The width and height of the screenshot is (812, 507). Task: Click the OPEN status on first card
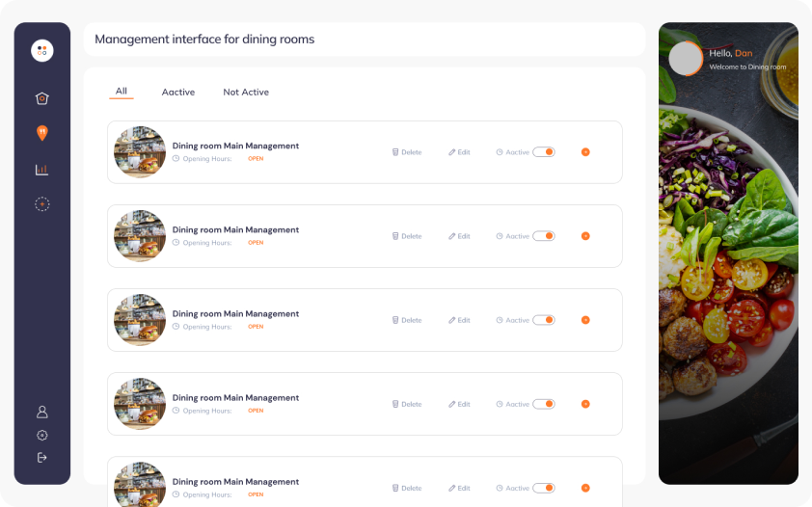[256, 159]
